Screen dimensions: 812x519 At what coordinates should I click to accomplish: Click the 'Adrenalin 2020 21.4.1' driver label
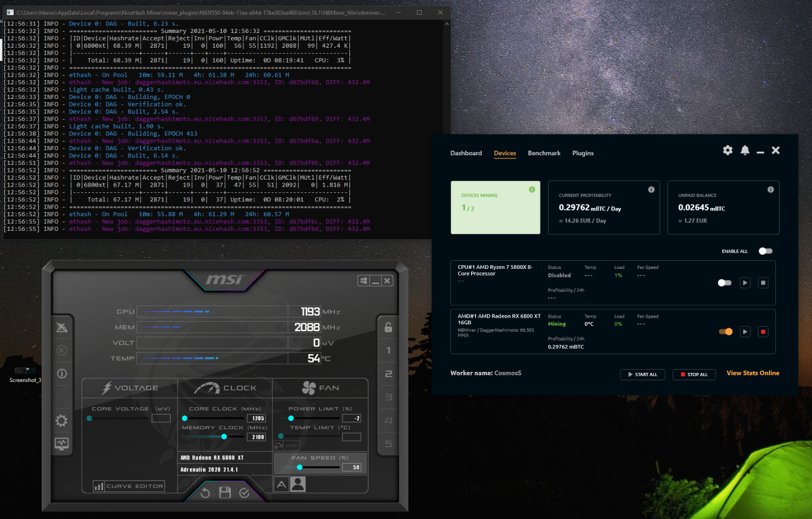point(209,470)
